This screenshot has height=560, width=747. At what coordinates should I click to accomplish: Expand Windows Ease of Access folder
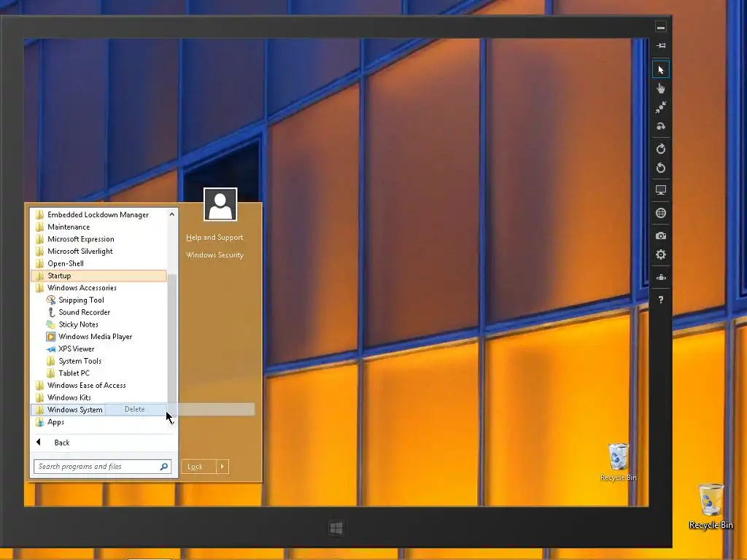coord(98,385)
